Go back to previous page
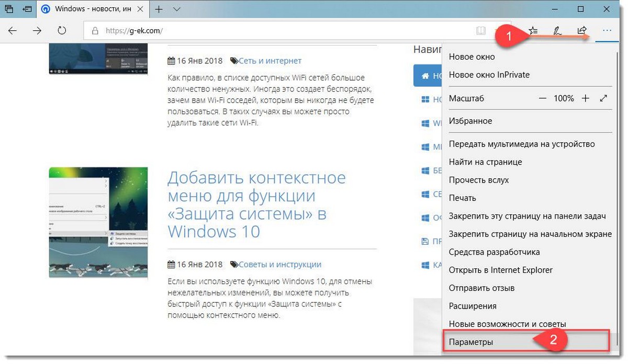The image size is (628, 364). pos(13,31)
